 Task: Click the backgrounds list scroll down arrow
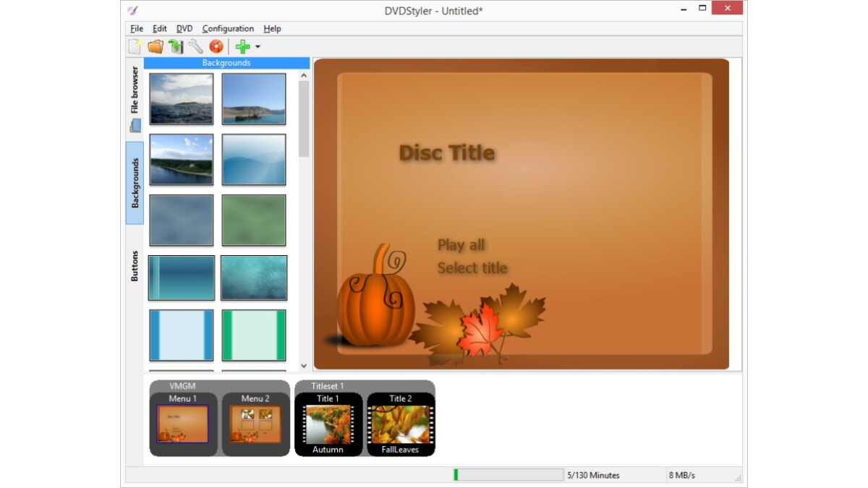(x=304, y=366)
